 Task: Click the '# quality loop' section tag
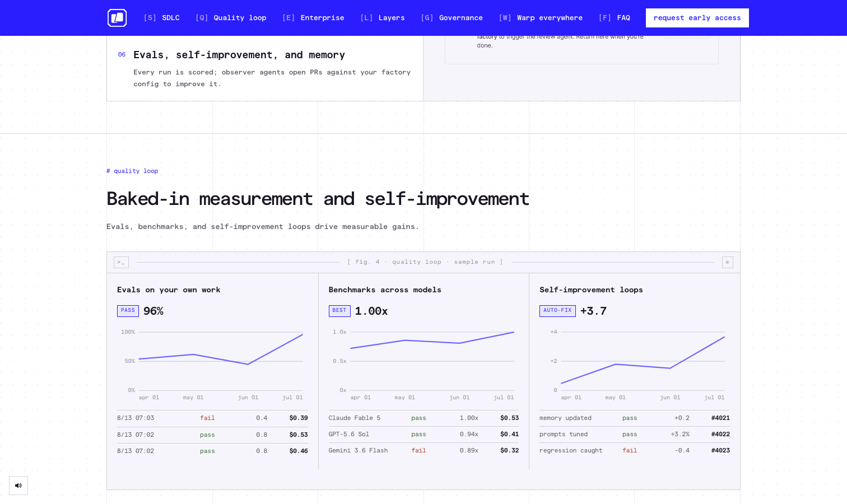[x=132, y=171]
